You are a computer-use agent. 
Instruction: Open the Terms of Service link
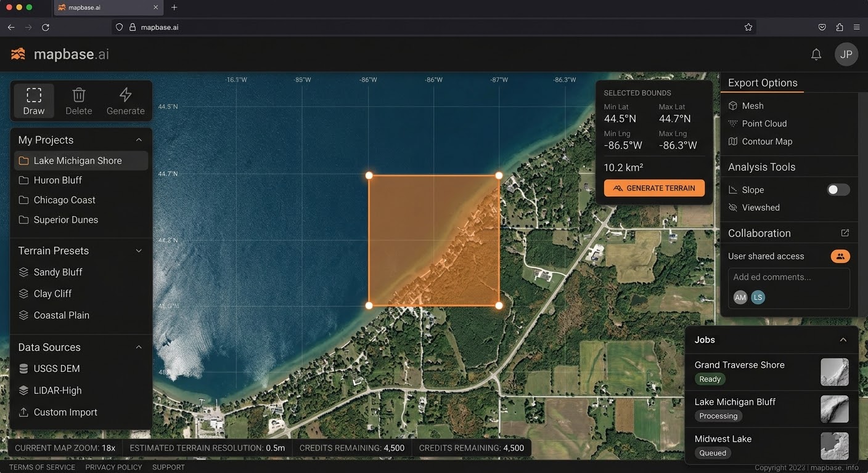42,467
